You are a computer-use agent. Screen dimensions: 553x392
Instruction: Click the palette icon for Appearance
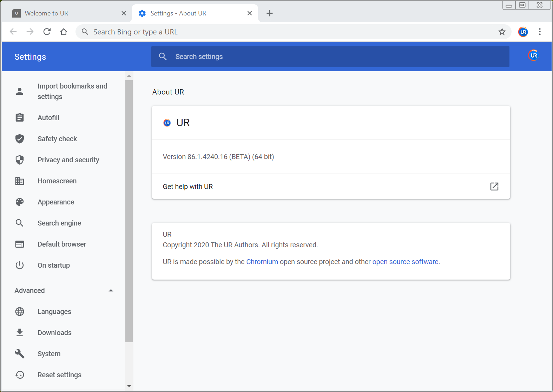[20, 202]
